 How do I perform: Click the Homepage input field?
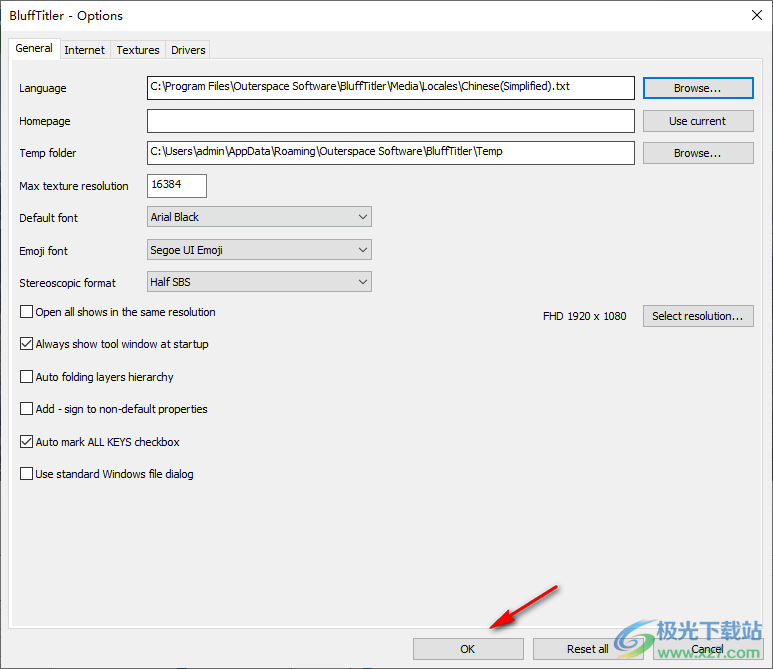(390, 121)
